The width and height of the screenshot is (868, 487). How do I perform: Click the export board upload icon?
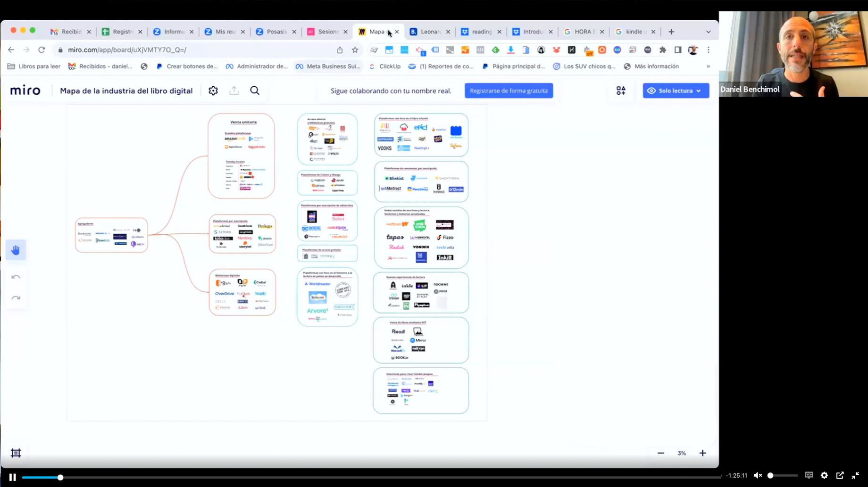234,91
